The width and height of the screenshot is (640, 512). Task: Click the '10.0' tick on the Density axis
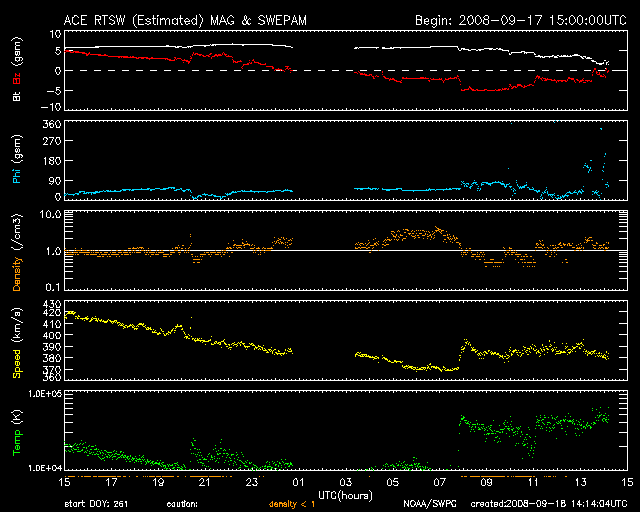(50, 214)
